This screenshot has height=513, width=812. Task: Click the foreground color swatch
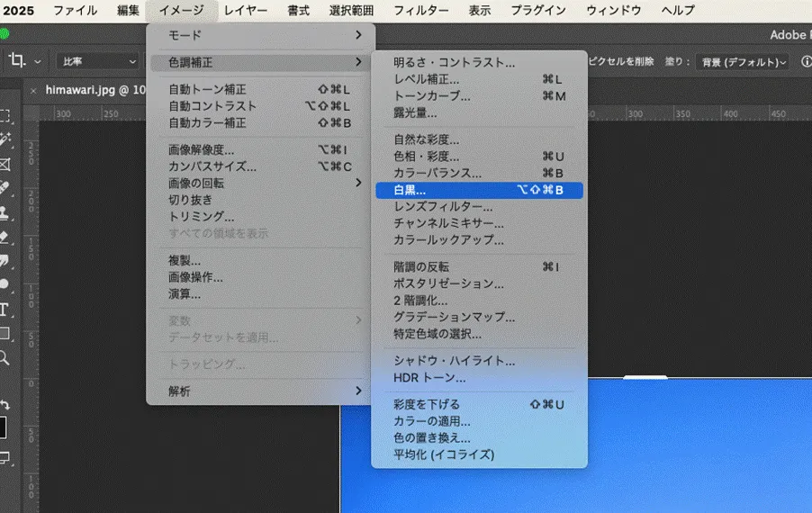tap(3, 427)
